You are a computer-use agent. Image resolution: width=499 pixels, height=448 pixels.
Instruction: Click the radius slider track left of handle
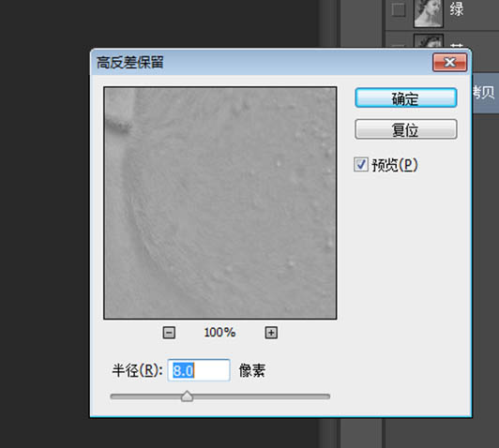pyautogui.click(x=145, y=396)
